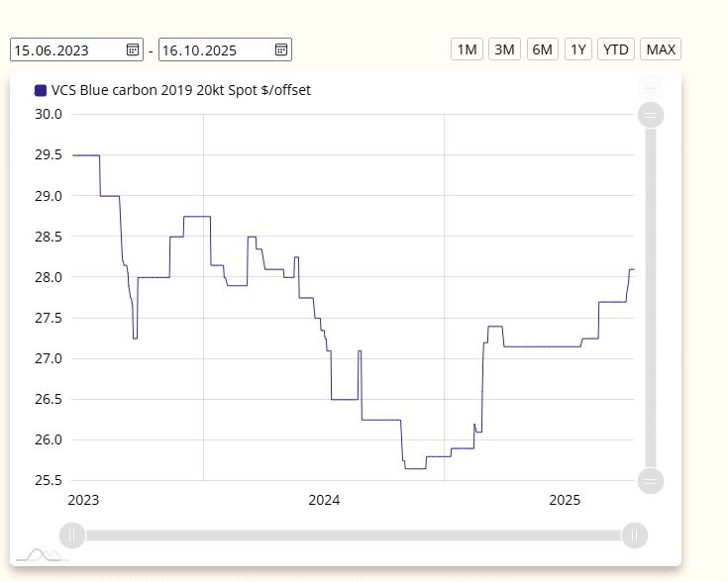Click the VCS Blue carbon legend color swatch
Image resolution: width=728 pixels, height=582 pixels.
(x=41, y=90)
